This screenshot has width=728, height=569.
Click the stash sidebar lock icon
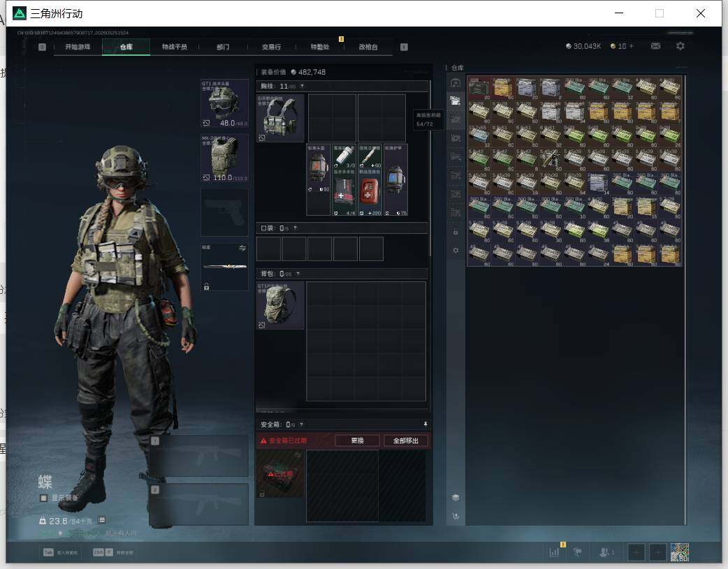tap(456, 232)
